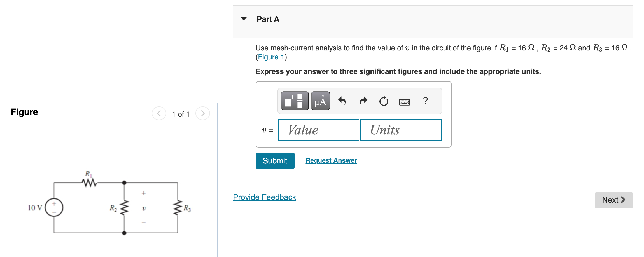Advance using the Next button
The height and width of the screenshot is (257, 644).
click(x=613, y=200)
